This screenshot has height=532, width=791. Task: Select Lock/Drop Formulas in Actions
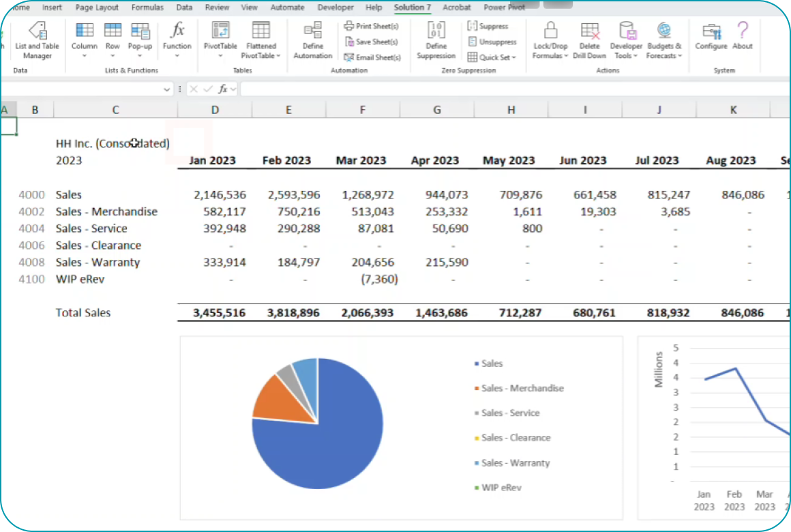pyautogui.click(x=550, y=39)
